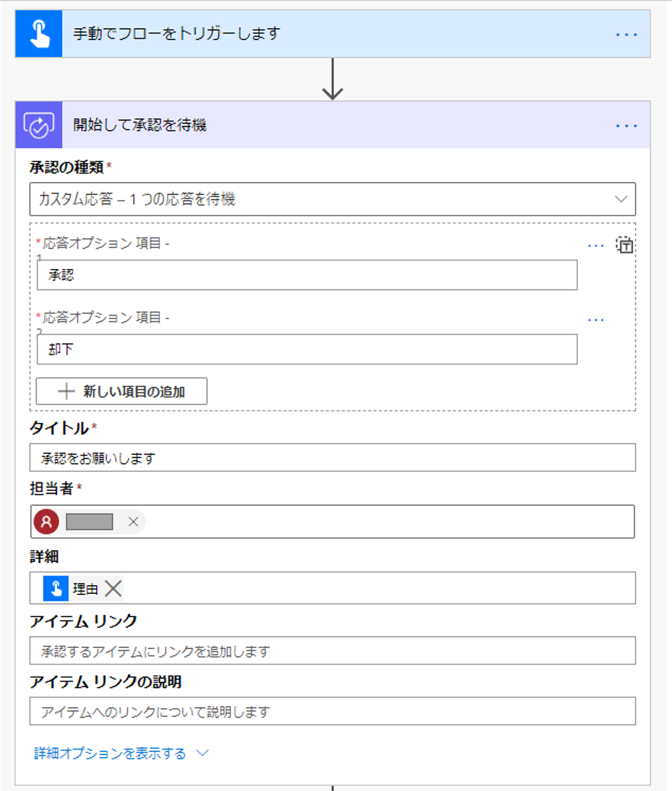
Task: Open ellipsis menu of manual trigger step
Action: (x=626, y=34)
